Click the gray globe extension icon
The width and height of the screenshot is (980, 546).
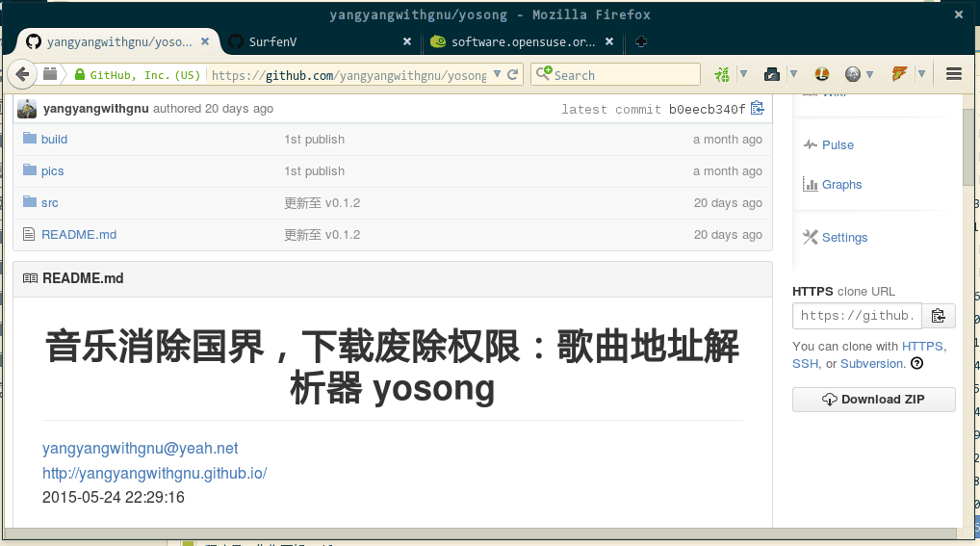pyautogui.click(x=853, y=74)
